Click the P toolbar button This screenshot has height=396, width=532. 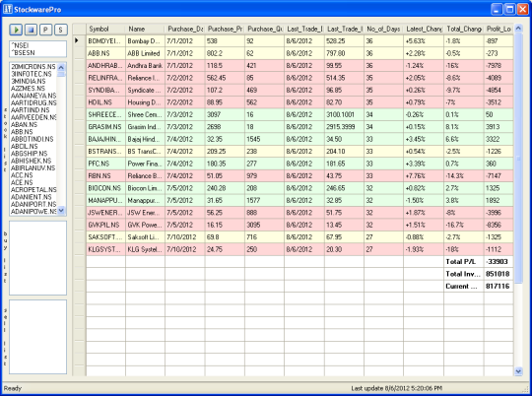pos(45,30)
